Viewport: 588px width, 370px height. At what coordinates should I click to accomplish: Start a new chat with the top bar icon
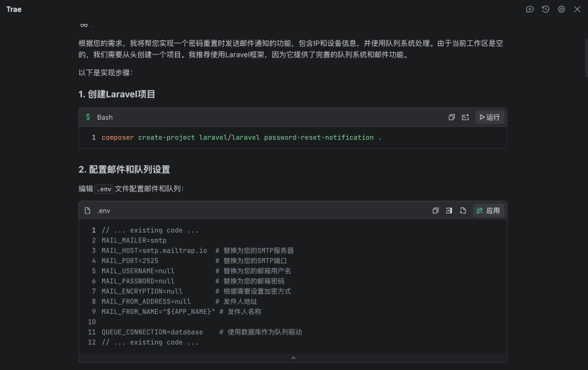click(529, 9)
